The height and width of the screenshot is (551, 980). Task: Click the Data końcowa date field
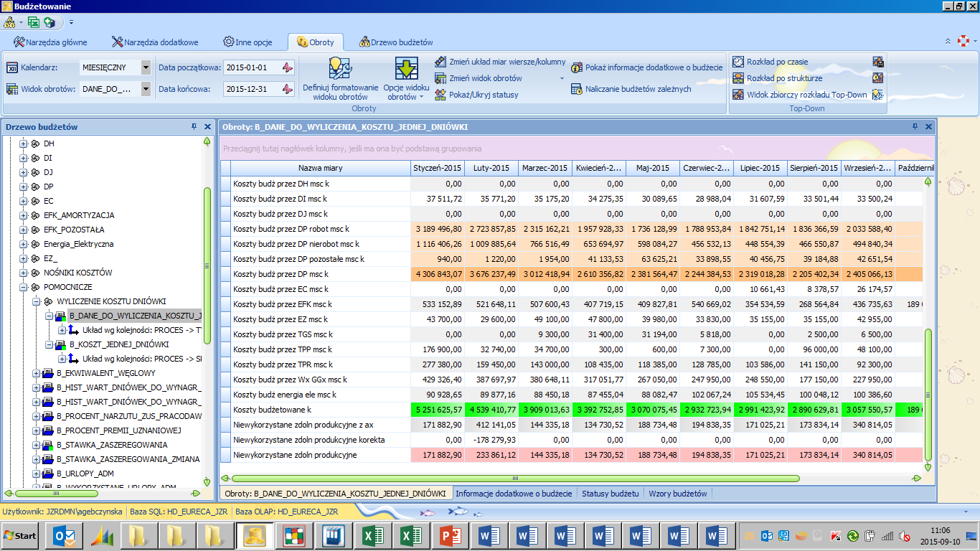[251, 89]
